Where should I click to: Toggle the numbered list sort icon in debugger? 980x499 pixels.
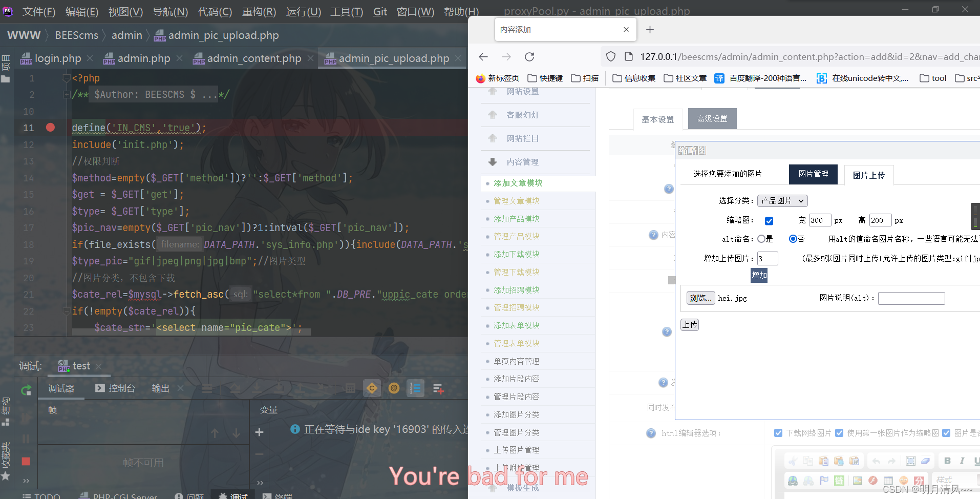coord(415,388)
